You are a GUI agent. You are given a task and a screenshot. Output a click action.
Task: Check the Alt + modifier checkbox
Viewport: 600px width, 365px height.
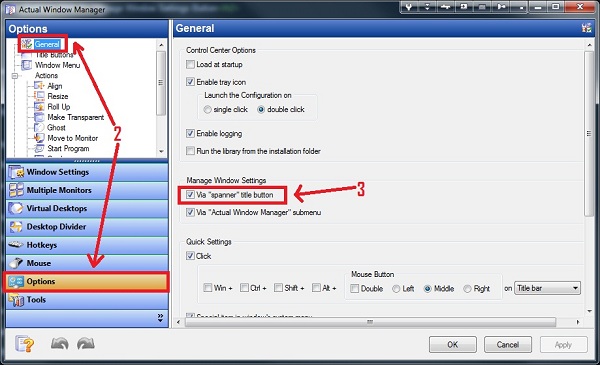[316, 288]
